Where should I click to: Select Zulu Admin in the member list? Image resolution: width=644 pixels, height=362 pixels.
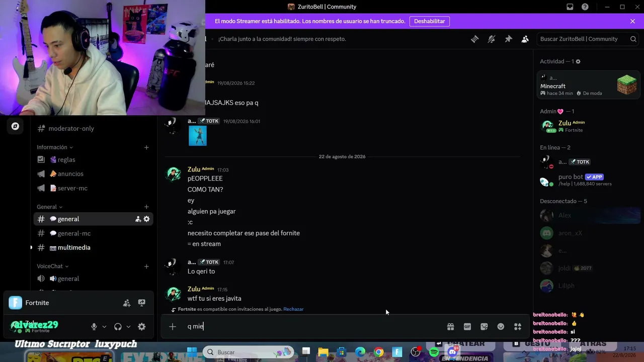coord(588,126)
